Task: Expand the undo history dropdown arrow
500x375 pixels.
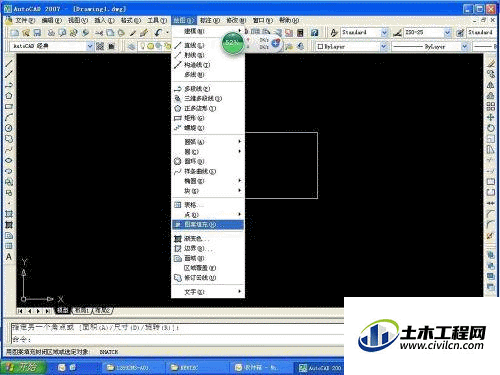Action: (167, 33)
